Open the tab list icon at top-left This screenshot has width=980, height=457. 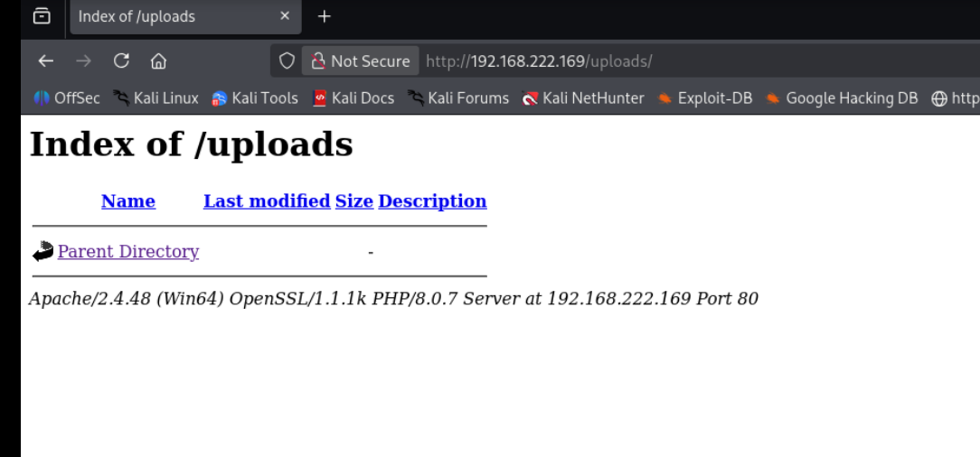[x=42, y=16]
